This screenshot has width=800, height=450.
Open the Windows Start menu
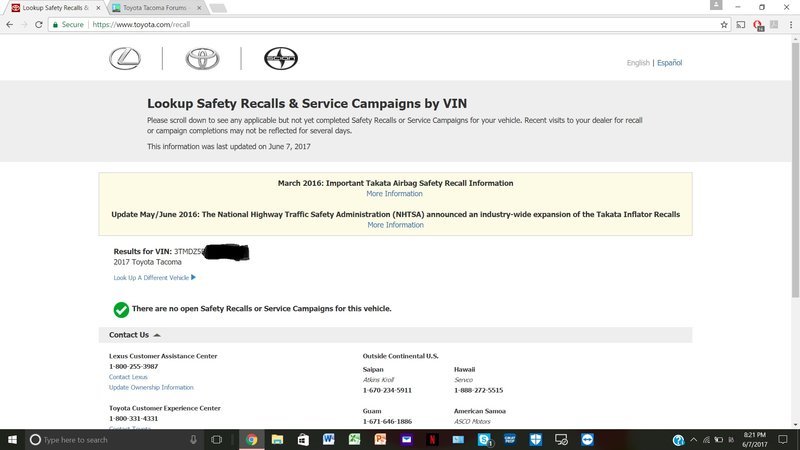(12, 439)
